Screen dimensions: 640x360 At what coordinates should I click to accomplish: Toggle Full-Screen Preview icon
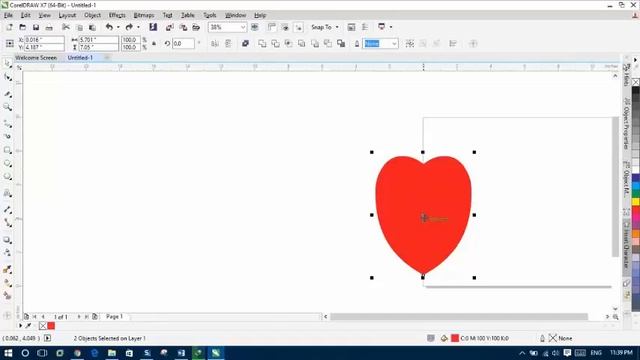255,27
